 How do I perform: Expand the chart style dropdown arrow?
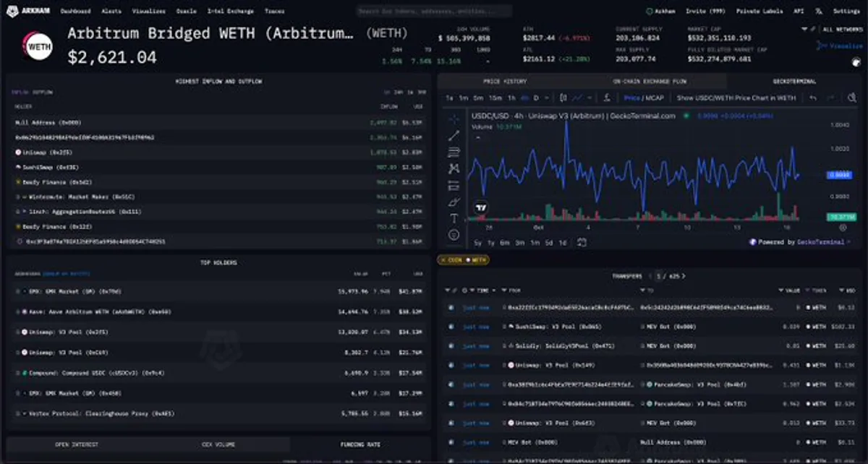pos(590,98)
